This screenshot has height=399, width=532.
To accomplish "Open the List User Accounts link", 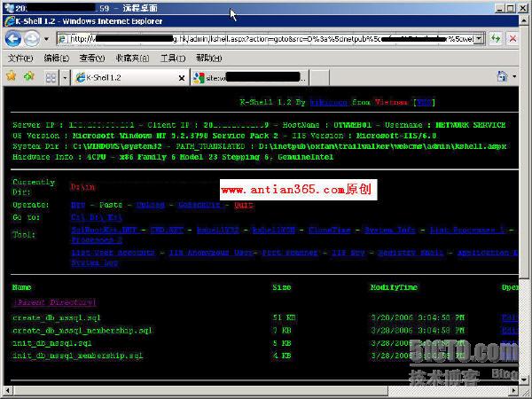I will pyautogui.click(x=113, y=253).
